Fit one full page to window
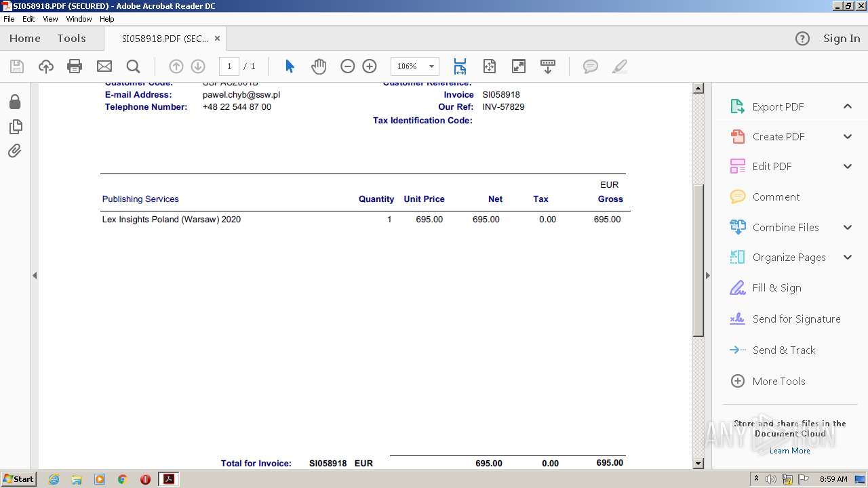 490,66
